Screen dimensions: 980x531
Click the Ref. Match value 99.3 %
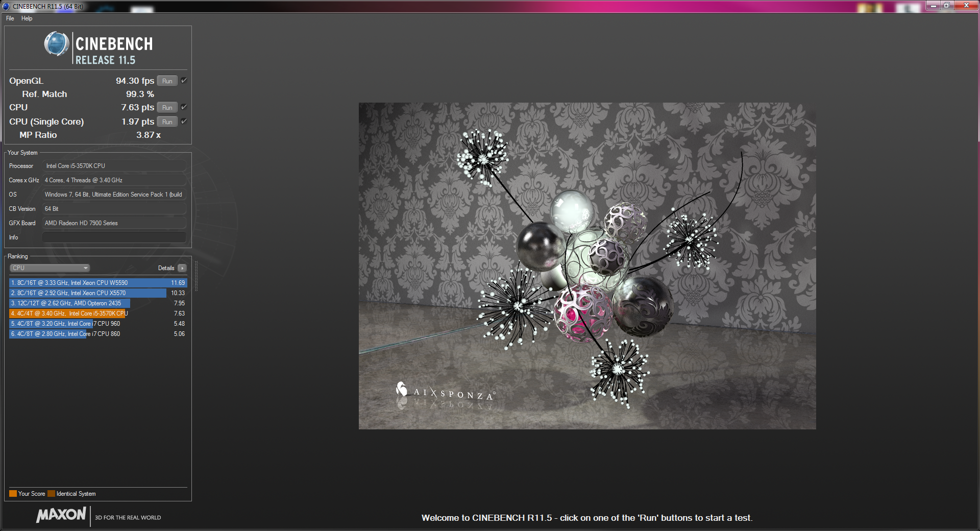[x=140, y=94]
